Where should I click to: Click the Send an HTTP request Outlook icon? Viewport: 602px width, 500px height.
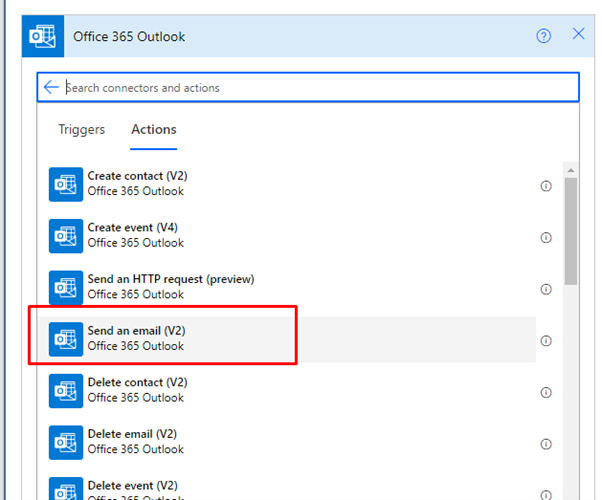[66, 287]
